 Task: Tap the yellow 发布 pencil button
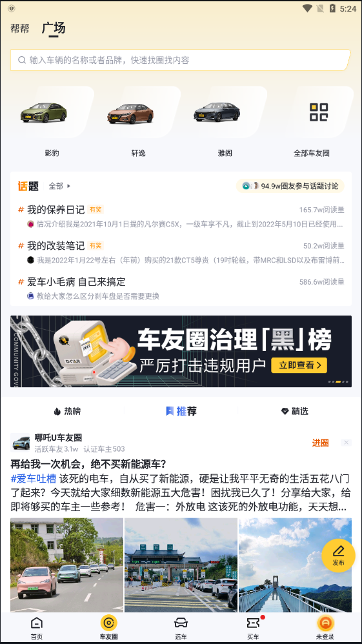click(338, 556)
